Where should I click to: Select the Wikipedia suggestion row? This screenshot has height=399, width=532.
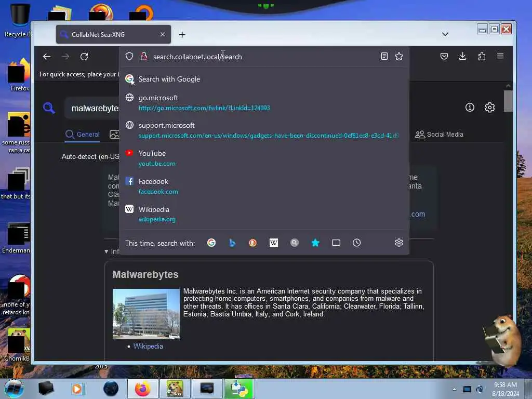264,214
